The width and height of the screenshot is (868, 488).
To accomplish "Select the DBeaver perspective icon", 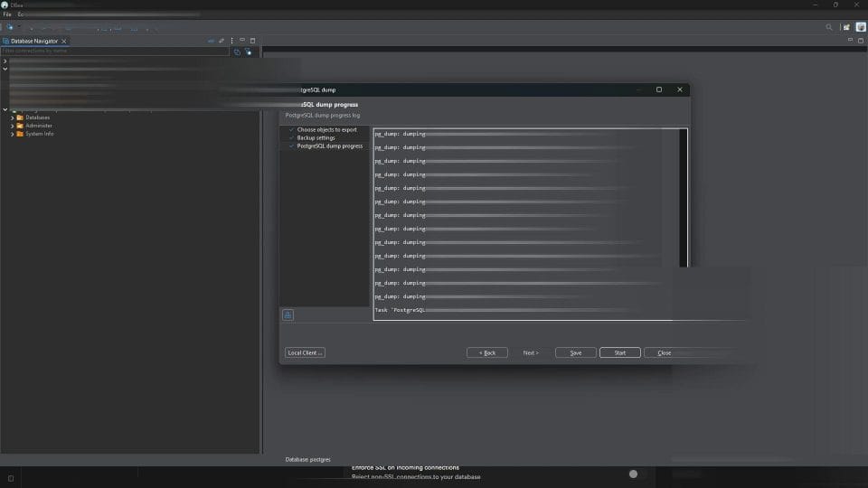I will tap(861, 27).
